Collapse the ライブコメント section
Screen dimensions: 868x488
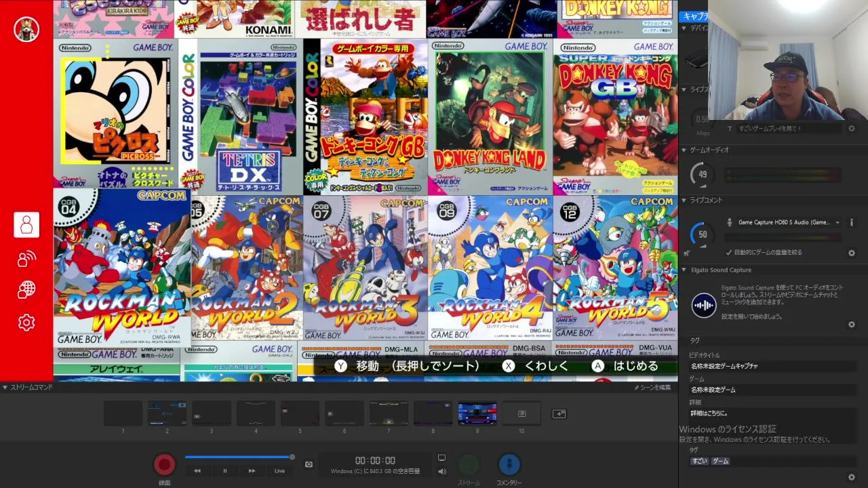tap(684, 200)
